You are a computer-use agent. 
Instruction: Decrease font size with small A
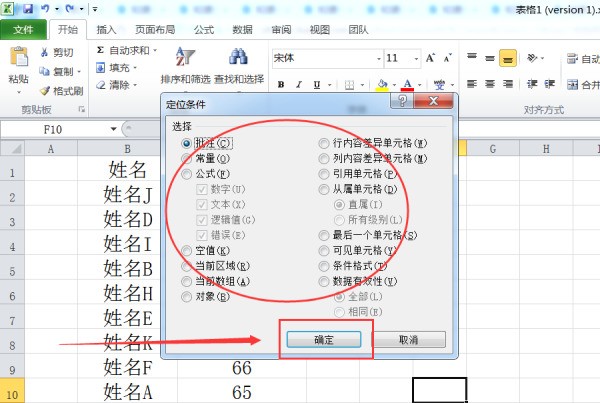pos(447,58)
